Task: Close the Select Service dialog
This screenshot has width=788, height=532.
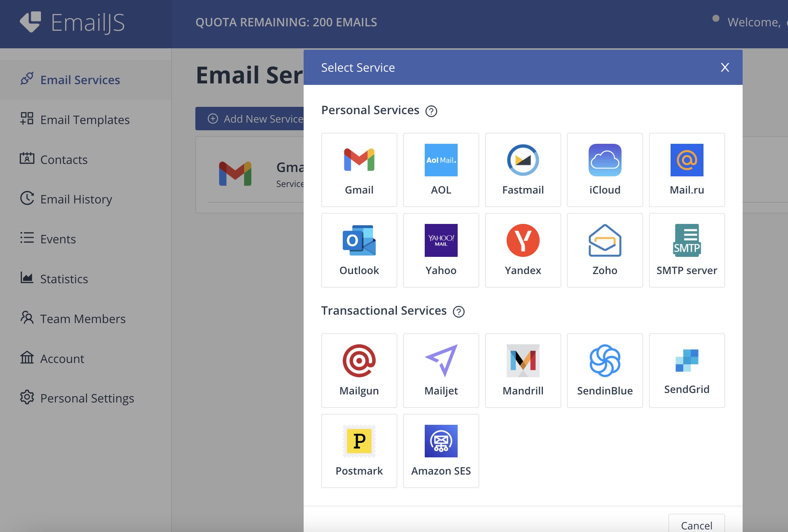Action: [x=725, y=67]
